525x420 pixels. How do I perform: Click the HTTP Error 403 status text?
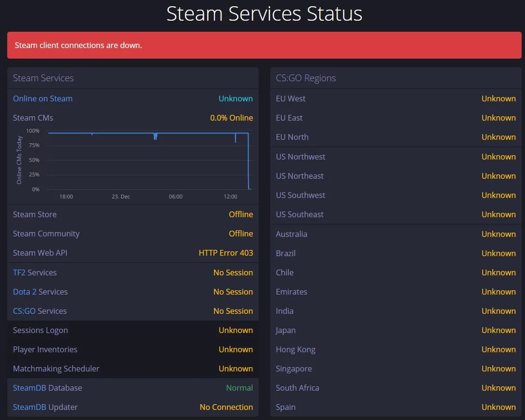(x=225, y=253)
